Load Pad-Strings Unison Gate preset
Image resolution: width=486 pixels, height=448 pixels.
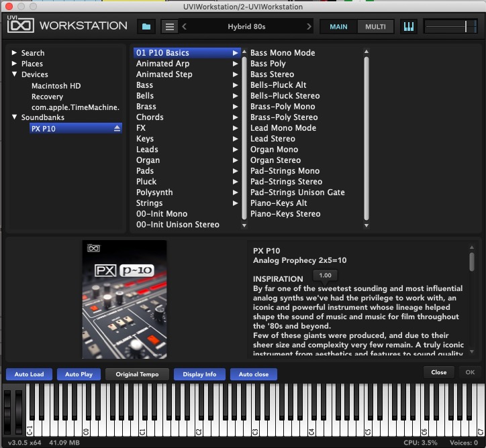click(297, 192)
